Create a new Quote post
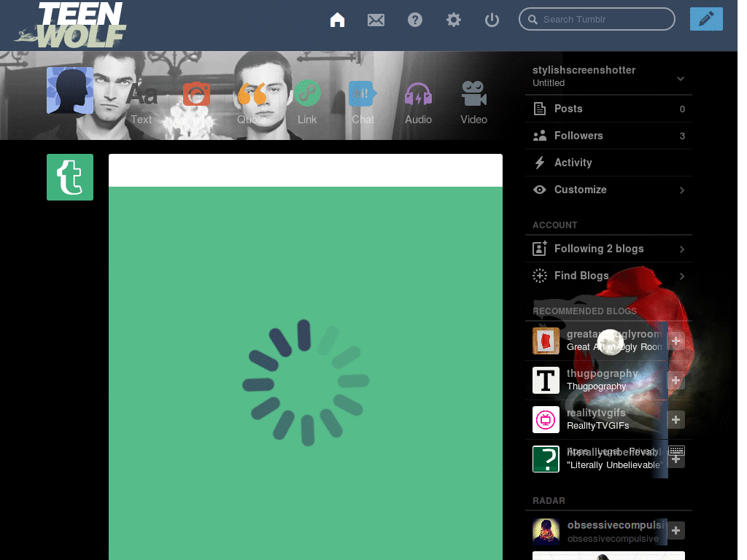 (252, 104)
